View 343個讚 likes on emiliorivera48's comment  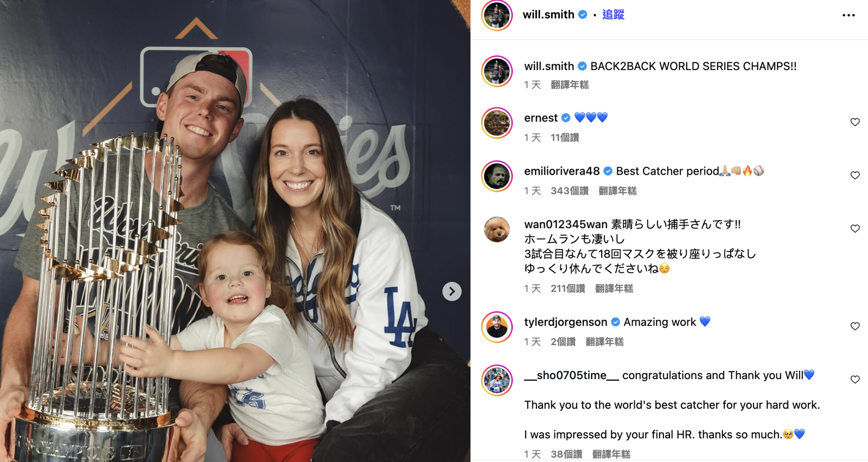[570, 191]
